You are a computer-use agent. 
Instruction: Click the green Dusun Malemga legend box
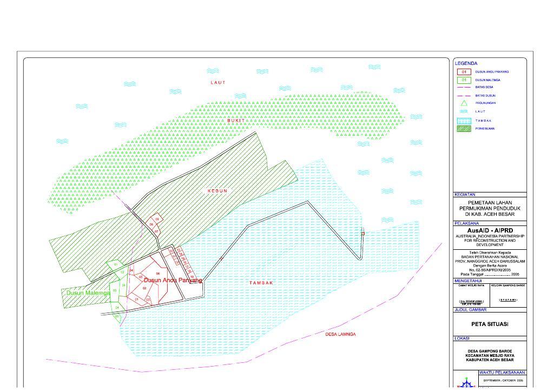coord(464,80)
